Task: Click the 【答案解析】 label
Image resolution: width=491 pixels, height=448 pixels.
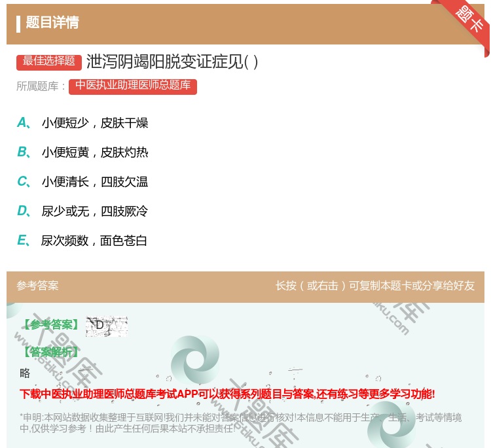Action: coord(51,352)
